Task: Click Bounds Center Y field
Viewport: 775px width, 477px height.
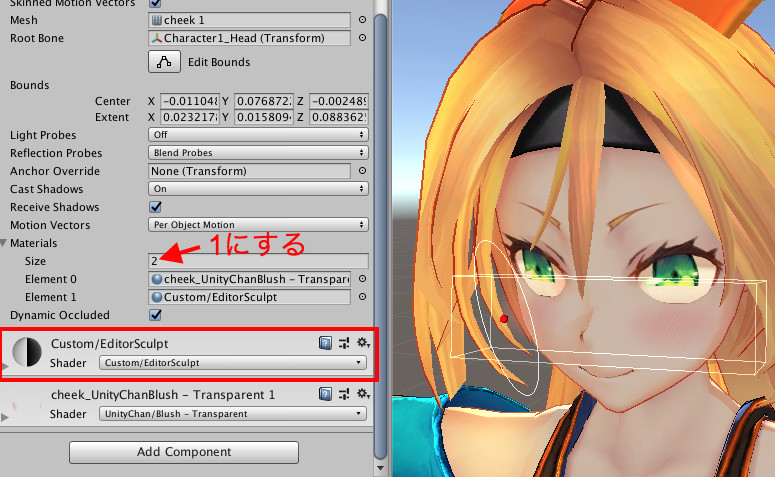Action: pos(264,101)
